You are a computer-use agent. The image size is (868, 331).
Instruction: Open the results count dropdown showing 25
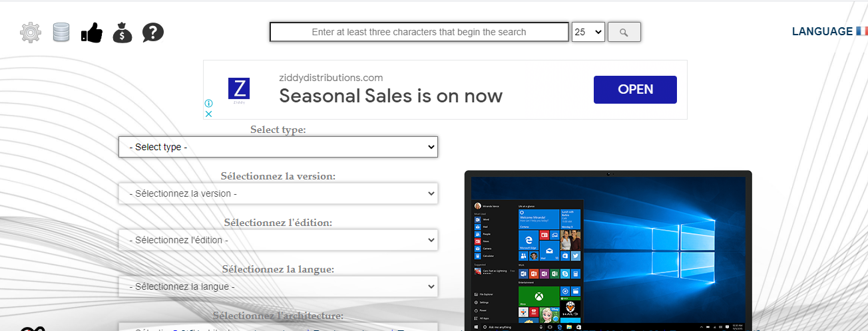tap(588, 32)
